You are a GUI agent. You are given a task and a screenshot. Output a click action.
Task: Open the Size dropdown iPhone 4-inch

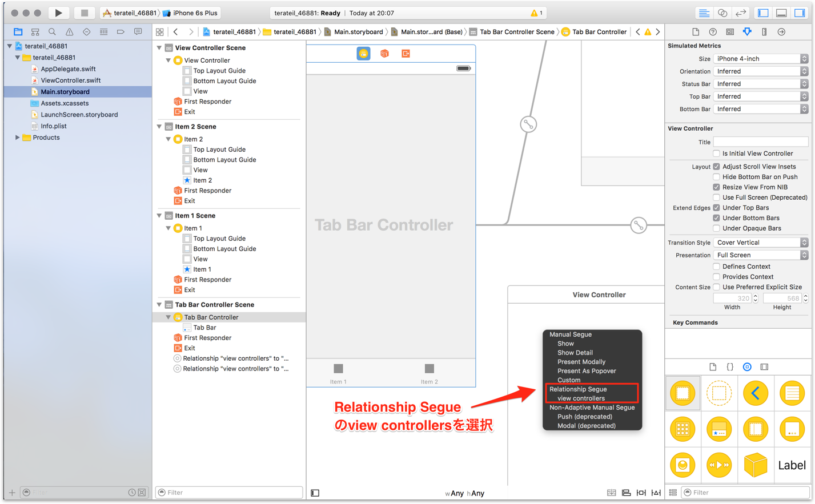(761, 59)
